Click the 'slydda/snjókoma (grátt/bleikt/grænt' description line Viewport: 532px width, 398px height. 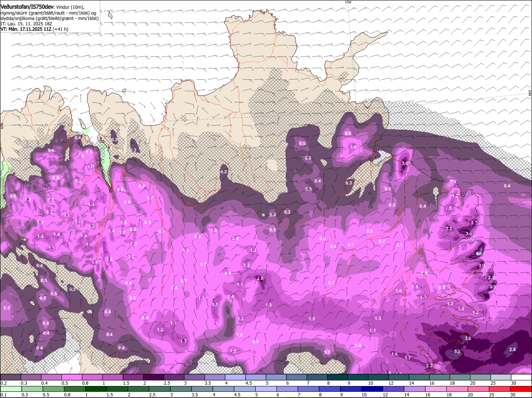pyautogui.click(x=49, y=18)
